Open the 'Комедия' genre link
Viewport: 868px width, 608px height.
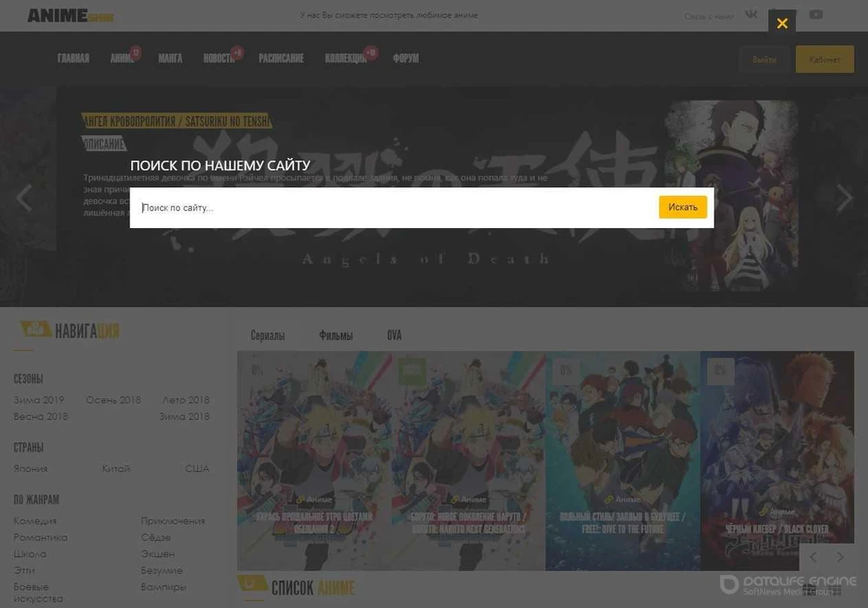pyautogui.click(x=35, y=520)
